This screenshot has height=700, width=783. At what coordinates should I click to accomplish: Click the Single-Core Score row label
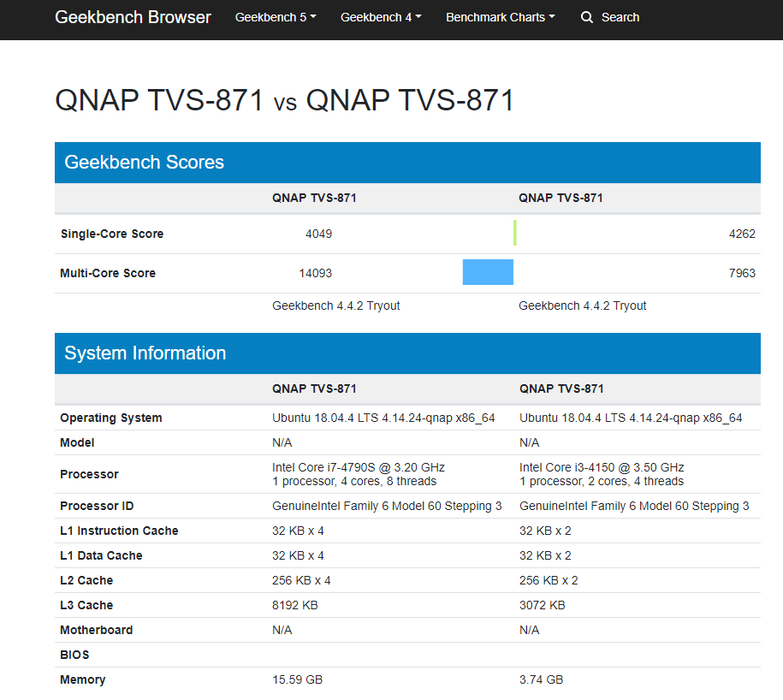click(x=112, y=234)
